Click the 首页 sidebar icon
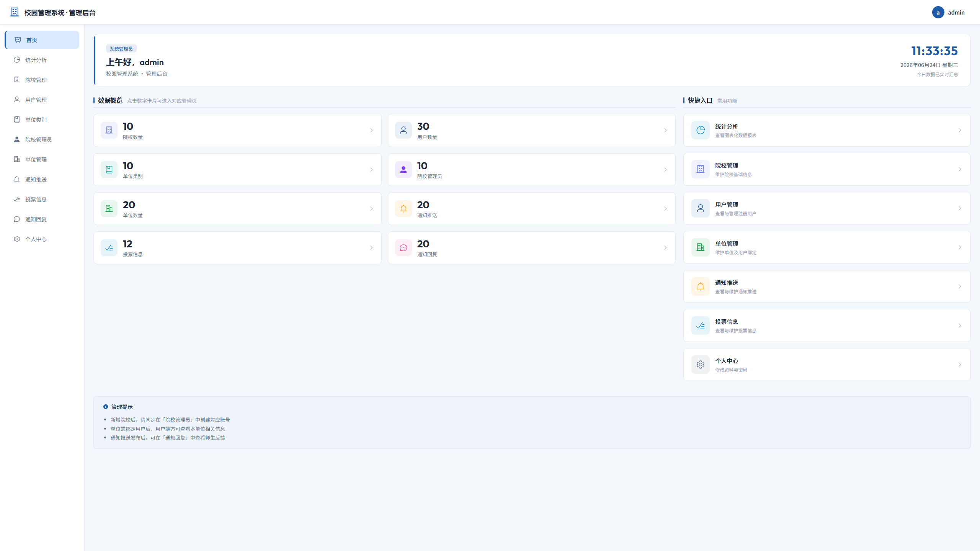The width and height of the screenshot is (980, 551). [x=18, y=40]
